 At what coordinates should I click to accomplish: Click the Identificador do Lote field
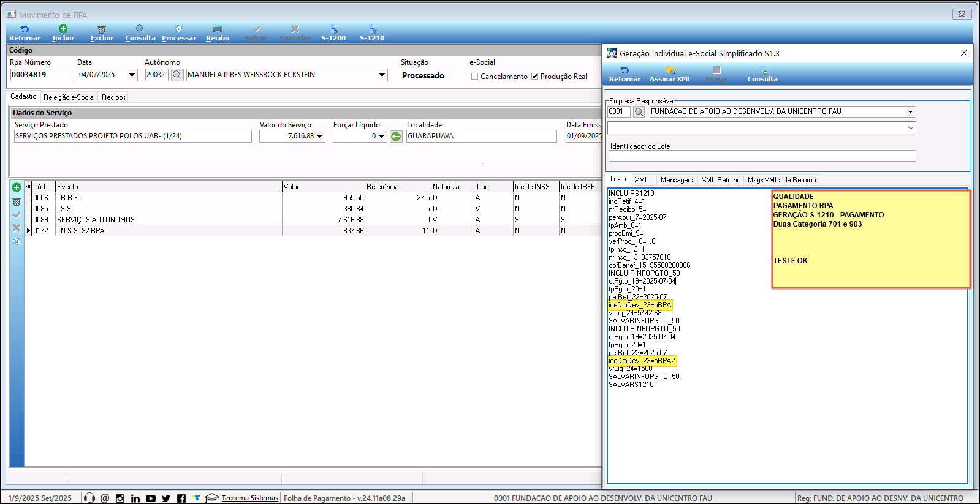click(x=762, y=156)
